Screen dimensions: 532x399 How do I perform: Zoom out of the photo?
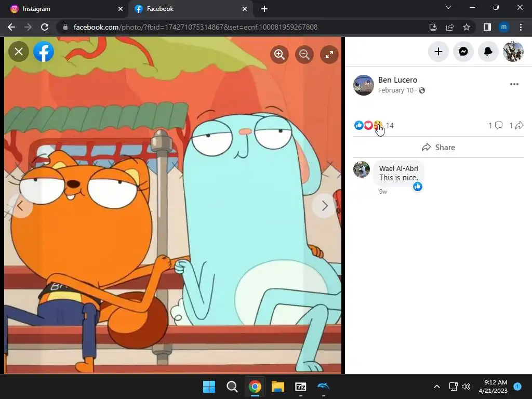coord(304,54)
